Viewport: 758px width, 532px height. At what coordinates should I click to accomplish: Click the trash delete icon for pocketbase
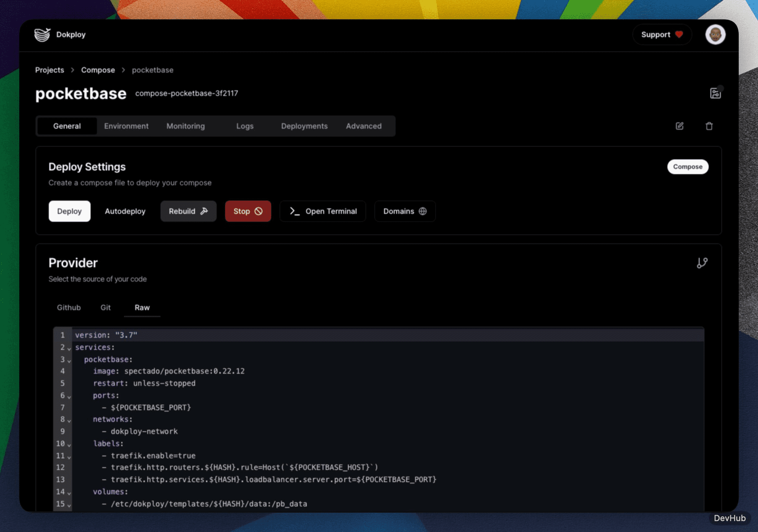pyautogui.click(x=709, y=126)
